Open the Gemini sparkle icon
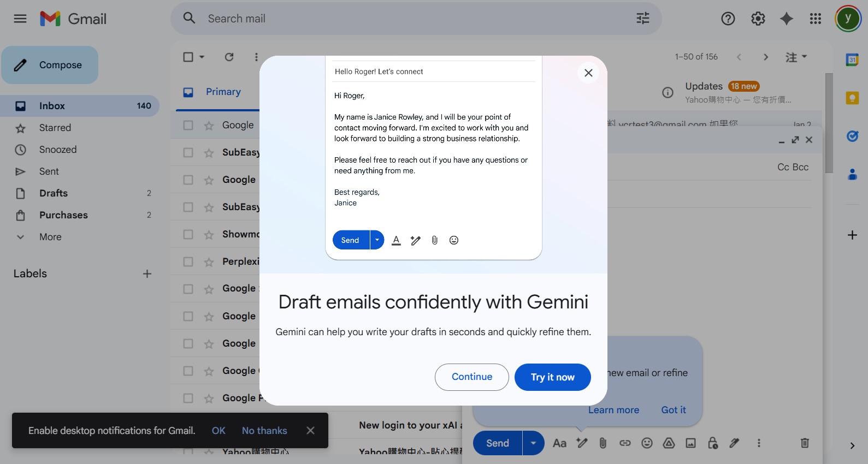 [x=787, y=19]
